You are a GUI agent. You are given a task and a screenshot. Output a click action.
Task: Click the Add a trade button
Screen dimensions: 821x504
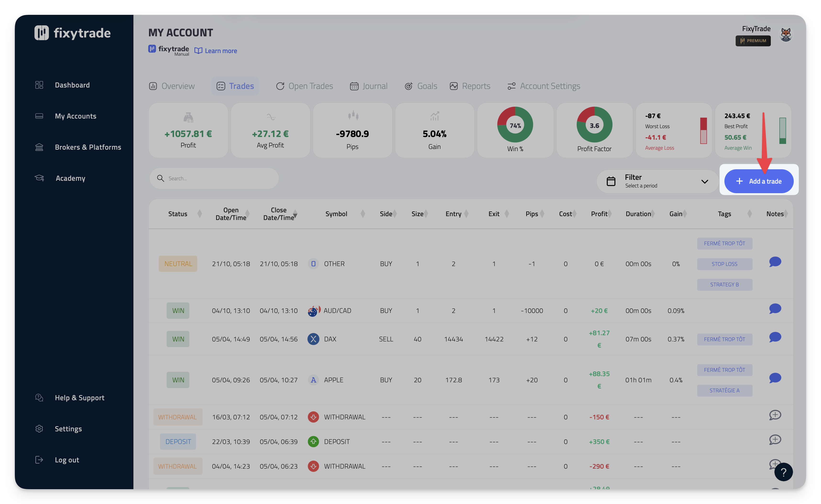coord(759,181)
